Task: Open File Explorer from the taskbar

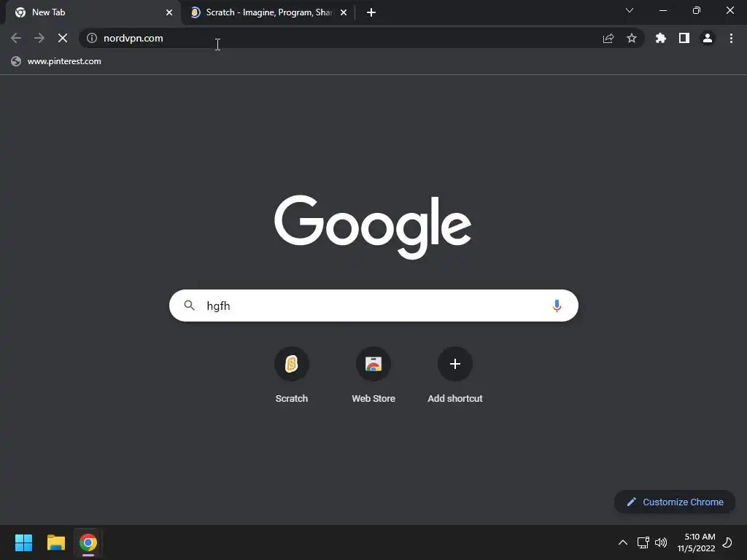Action: point(55,542)
